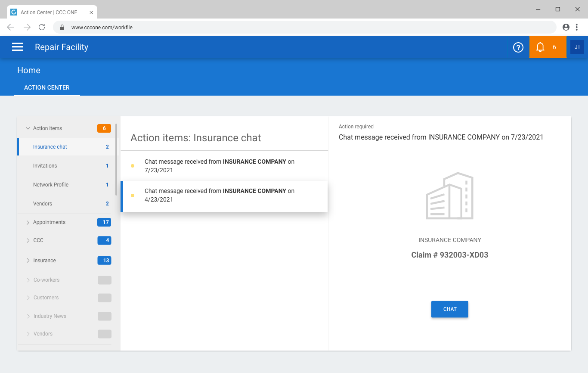Click the Action required label
Viewport: 588px width, 373px height.
click(x=356, y=127)
